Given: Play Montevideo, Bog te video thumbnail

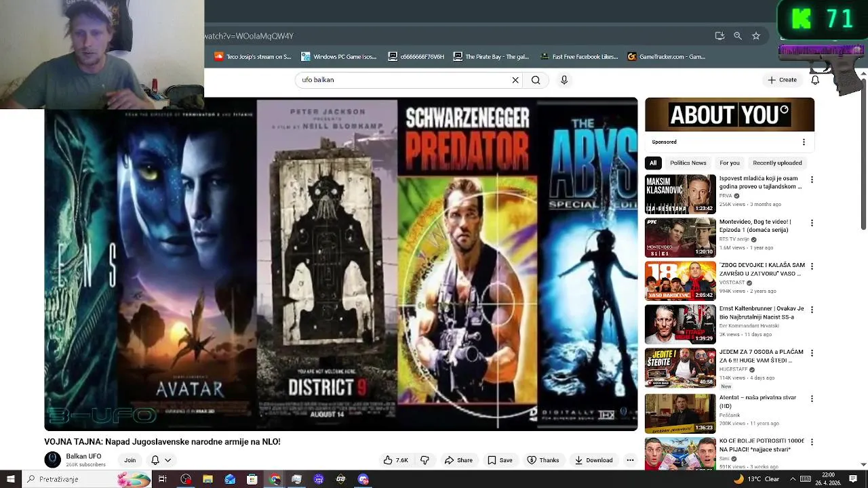Looking at the screenshot, I should pos(680,238).
